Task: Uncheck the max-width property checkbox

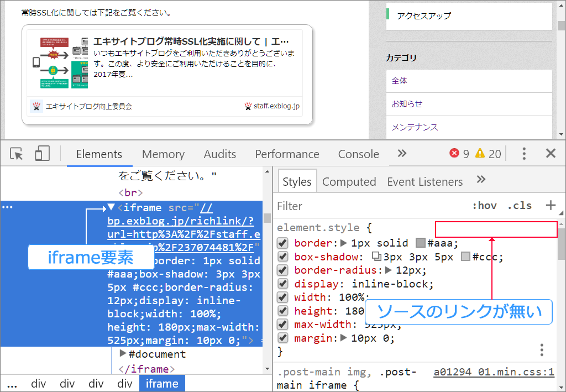Action: click(282, 324)
